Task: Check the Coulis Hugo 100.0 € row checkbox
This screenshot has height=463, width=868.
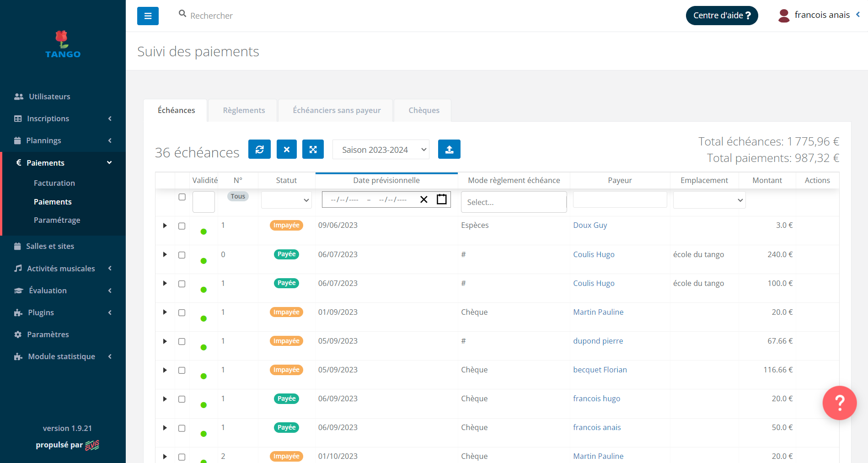Action: tap(182, 284)
